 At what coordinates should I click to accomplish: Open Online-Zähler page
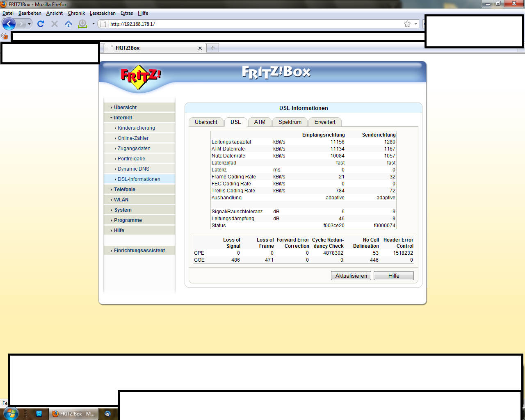(139, 138)
